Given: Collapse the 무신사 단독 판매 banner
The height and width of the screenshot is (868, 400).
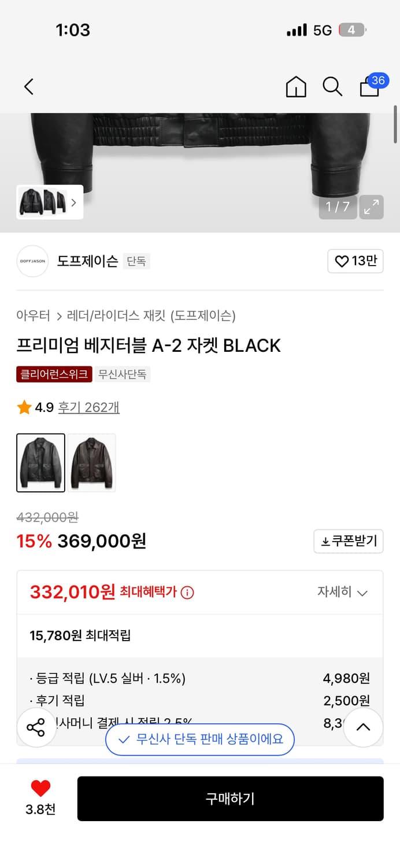Looking at the screenshot, I should point(199,740).
